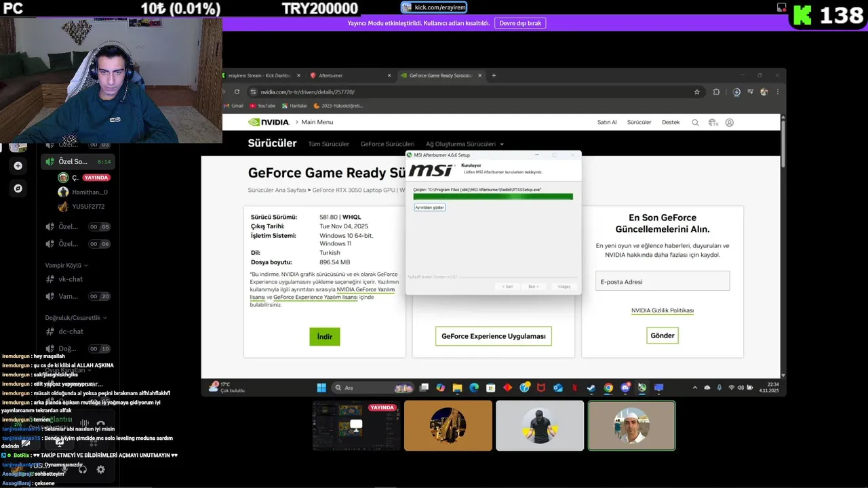This screenshot has width=868, height=488.
Task: Show hidden tray icons chevron
Action: tap(695, 388)
